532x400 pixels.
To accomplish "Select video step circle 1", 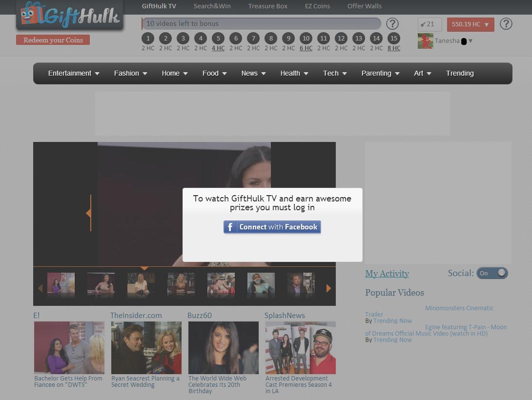I will pos(148,39).
